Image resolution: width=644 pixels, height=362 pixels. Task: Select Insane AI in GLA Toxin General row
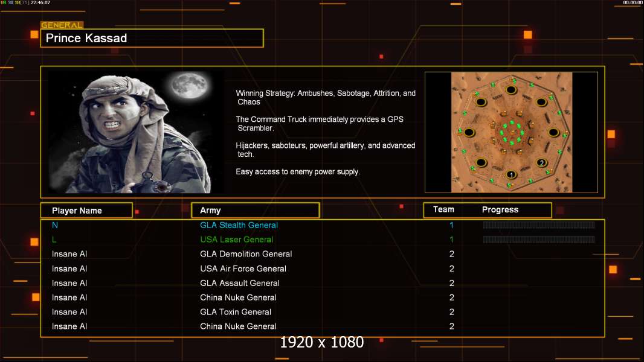[69, 312]
